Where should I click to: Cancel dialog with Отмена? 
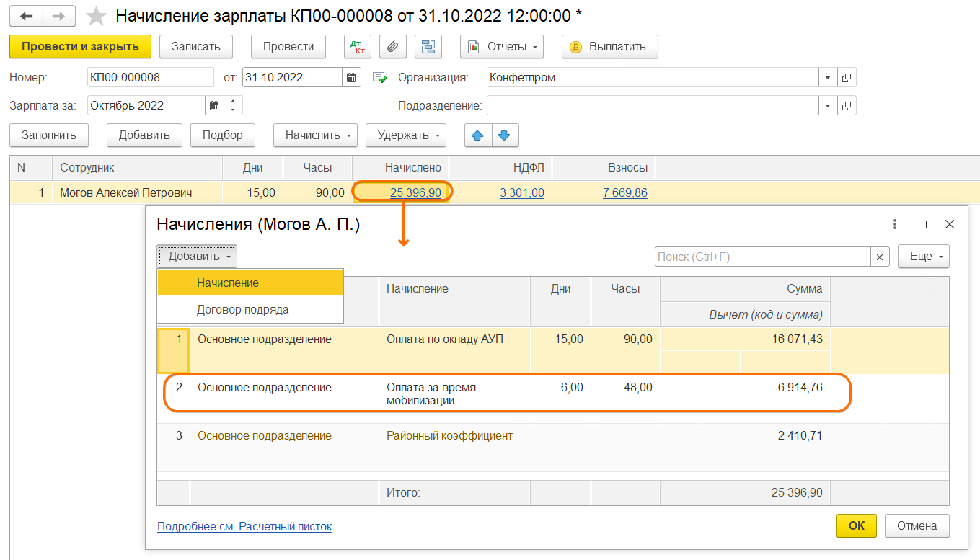click(917, 526)
